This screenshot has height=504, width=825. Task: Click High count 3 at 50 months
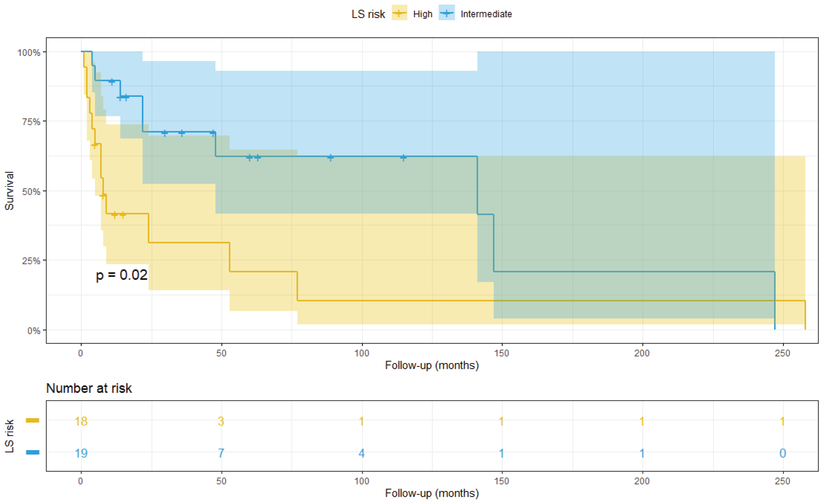pyautogui.click(x=221, y=421)
